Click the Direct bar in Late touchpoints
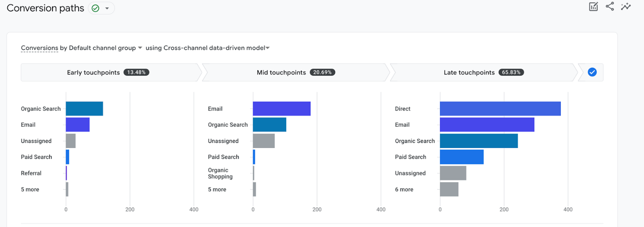The image size is (644, 227). point(500,109)
